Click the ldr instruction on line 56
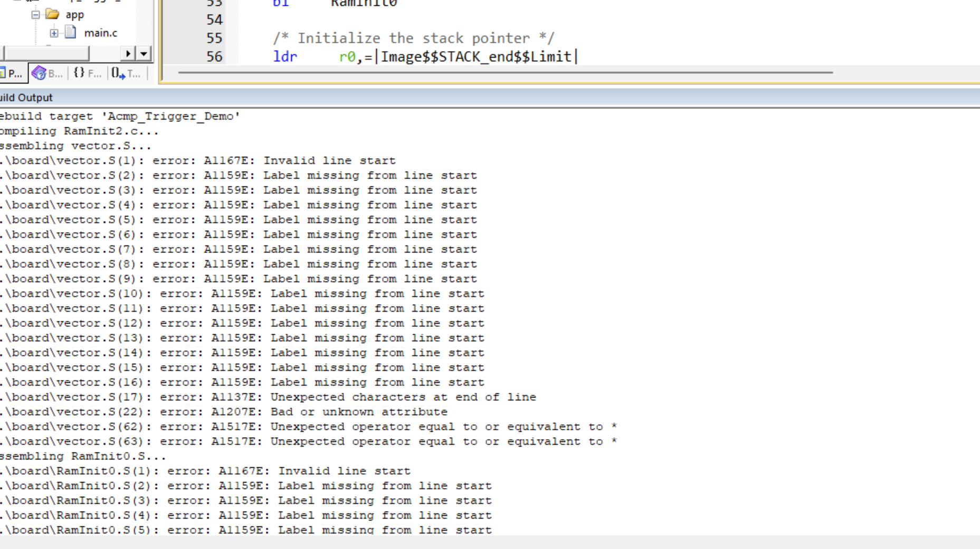 coord(285,57)
